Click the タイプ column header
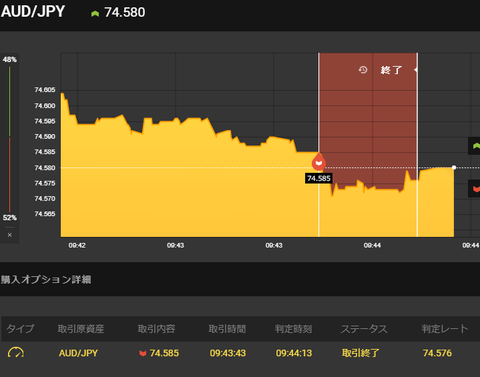 coord(20,329)
